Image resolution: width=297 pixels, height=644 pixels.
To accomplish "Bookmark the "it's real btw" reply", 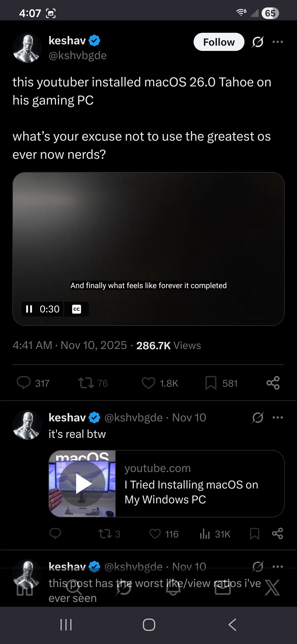I will click(x=254, y=534).
